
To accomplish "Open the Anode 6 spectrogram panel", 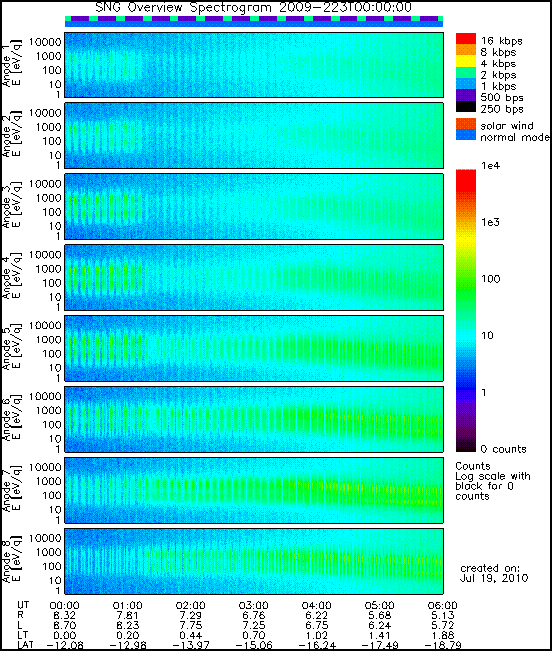I will tap(254, 419).
